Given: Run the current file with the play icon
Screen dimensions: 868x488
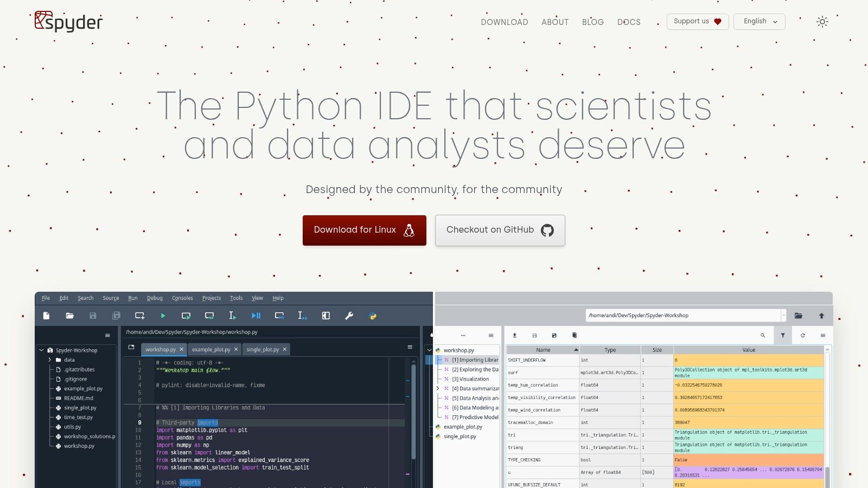Looking at the screenshot, I should click(x=163, y=316).
